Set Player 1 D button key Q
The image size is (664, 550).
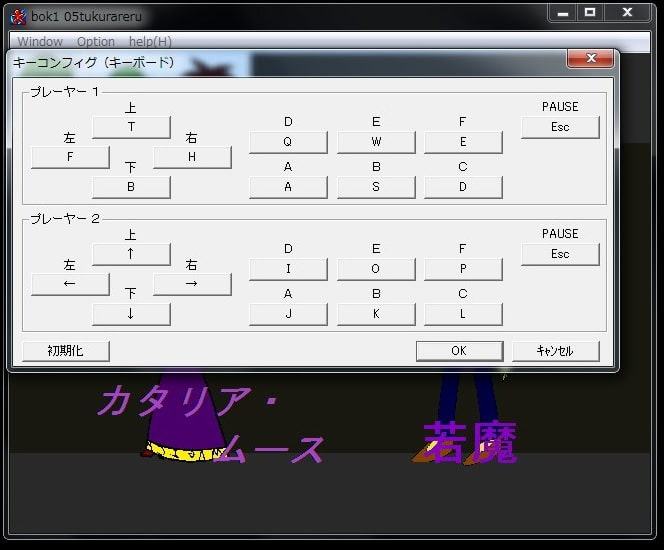288,142
